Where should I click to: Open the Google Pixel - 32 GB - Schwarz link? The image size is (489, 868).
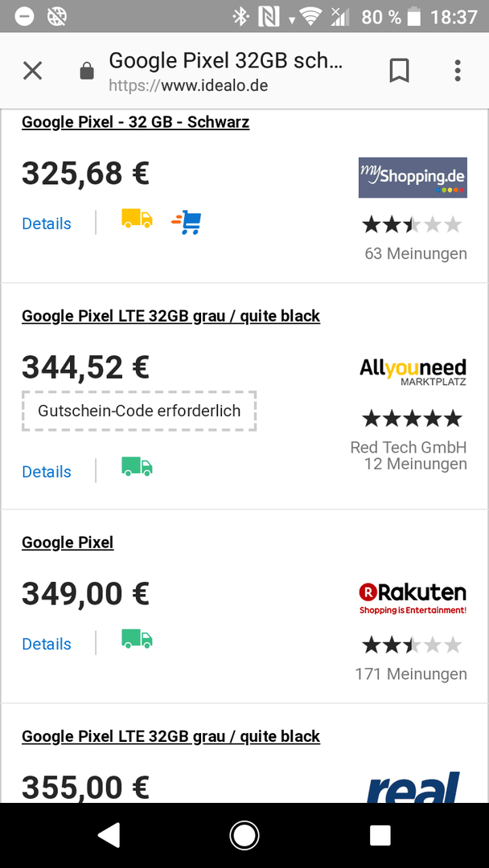point(136,122)
